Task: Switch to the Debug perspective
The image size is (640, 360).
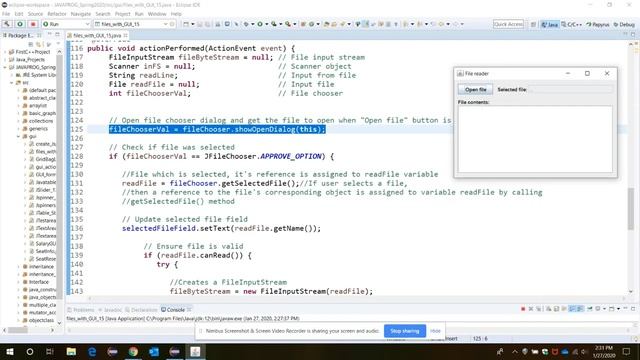Action: [624, 24]
